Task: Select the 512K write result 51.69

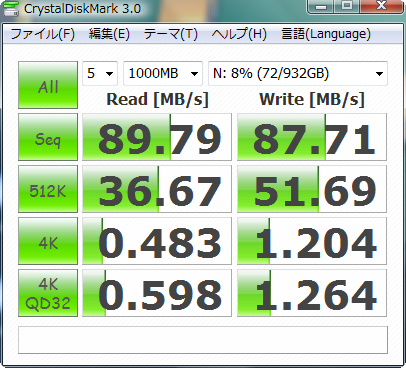Action: tap(312, 189)
